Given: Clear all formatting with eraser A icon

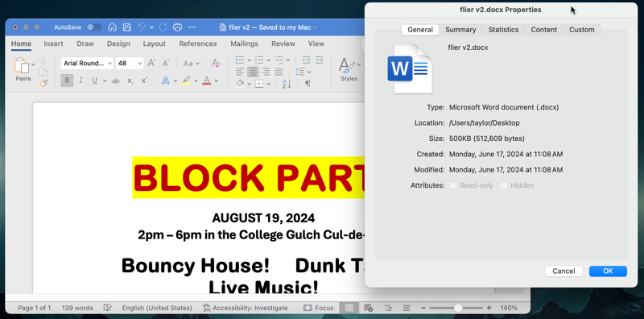Looking at the screenshot, I should point(216,64).
